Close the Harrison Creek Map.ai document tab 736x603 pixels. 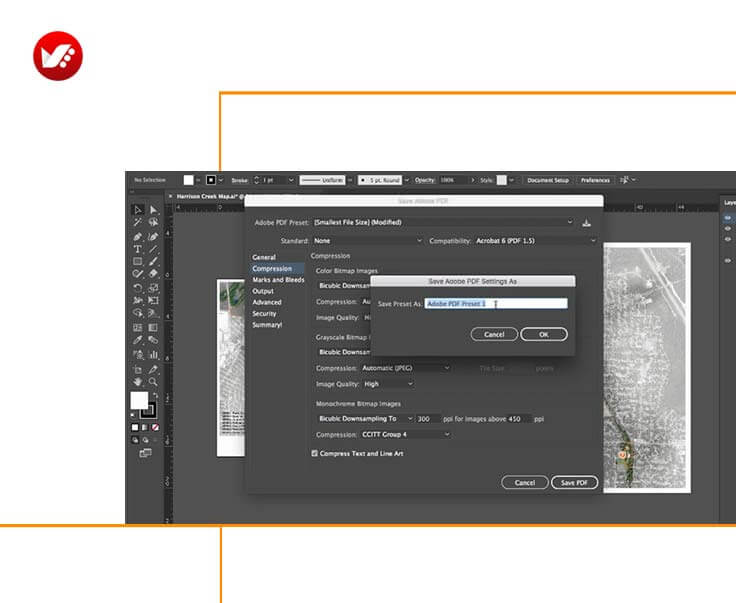click(x=170, y=196)
